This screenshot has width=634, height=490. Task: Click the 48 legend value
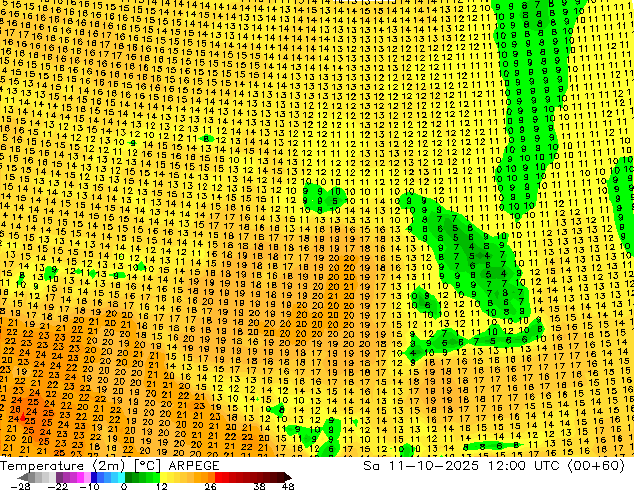(288, 486)
